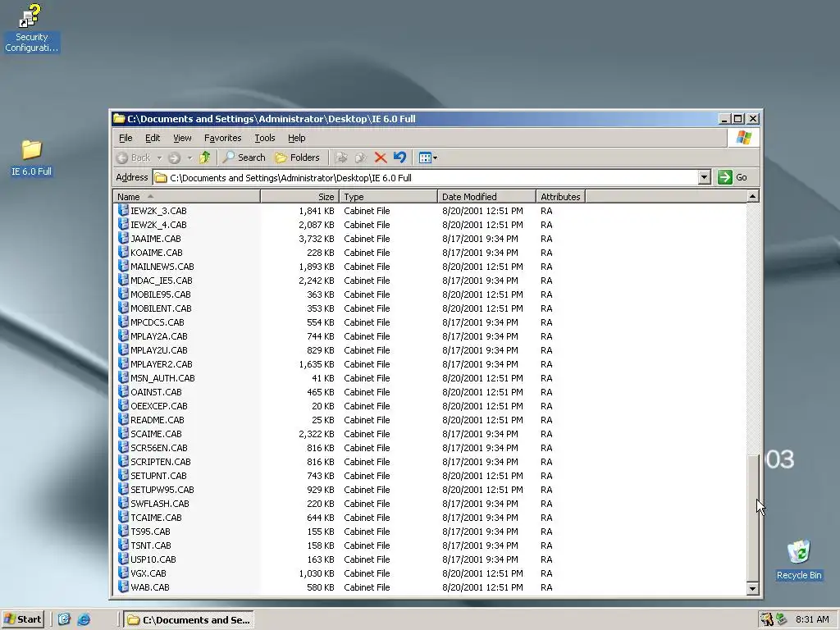840x630 pixels.
Task: Expand the Address bar dropdown
Action: 704,177
